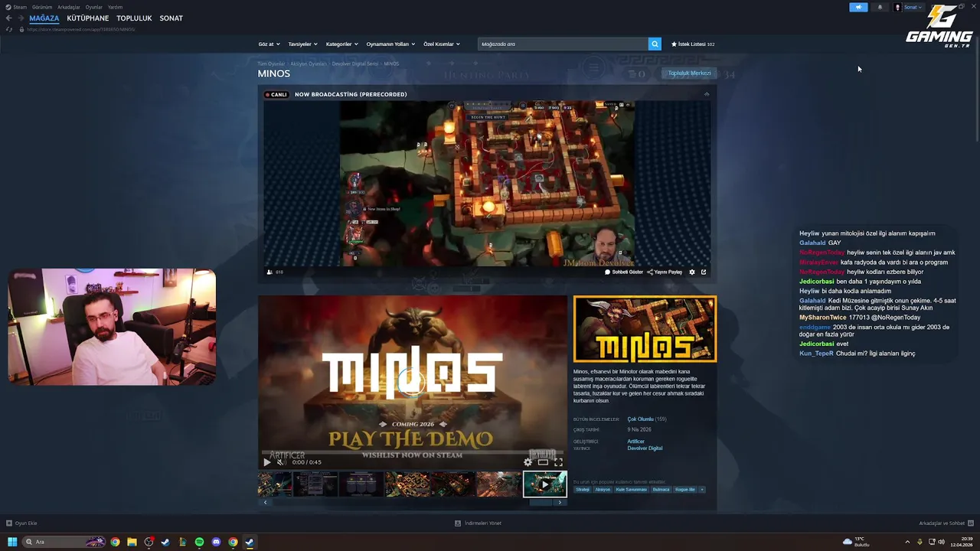
Task: Unmute the trailer volume icon
Action: click(281, 461)
